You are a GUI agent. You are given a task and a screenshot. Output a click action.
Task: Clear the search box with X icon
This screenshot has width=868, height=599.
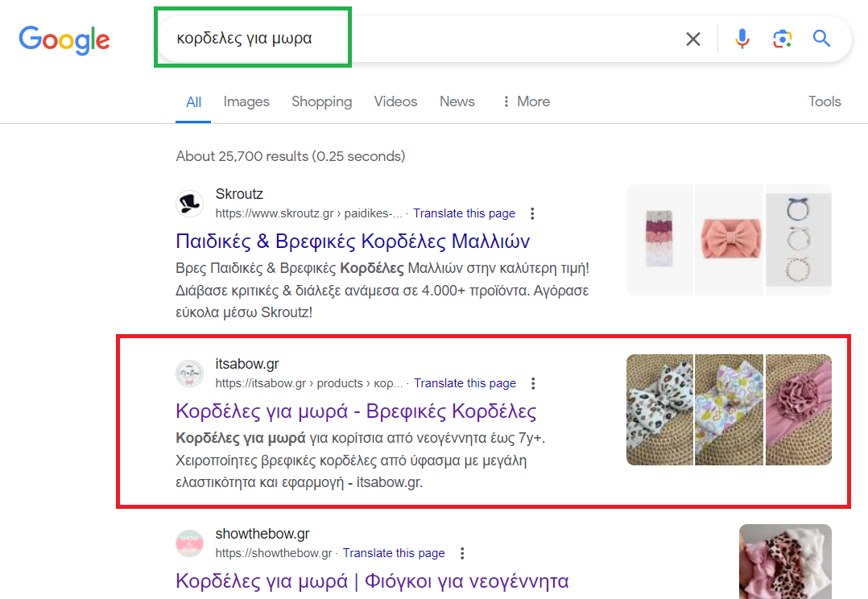point(692,39)
